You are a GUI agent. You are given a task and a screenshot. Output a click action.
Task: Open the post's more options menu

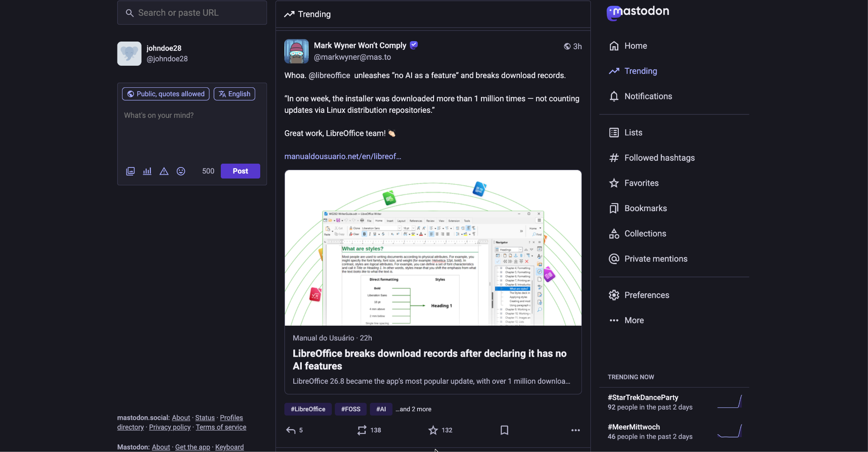576,431
